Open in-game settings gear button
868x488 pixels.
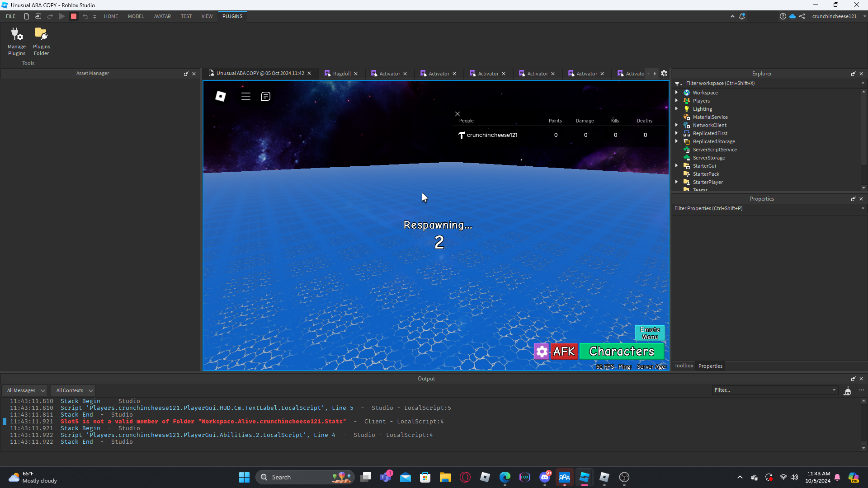pyautogui.click(x=542, y=351)
